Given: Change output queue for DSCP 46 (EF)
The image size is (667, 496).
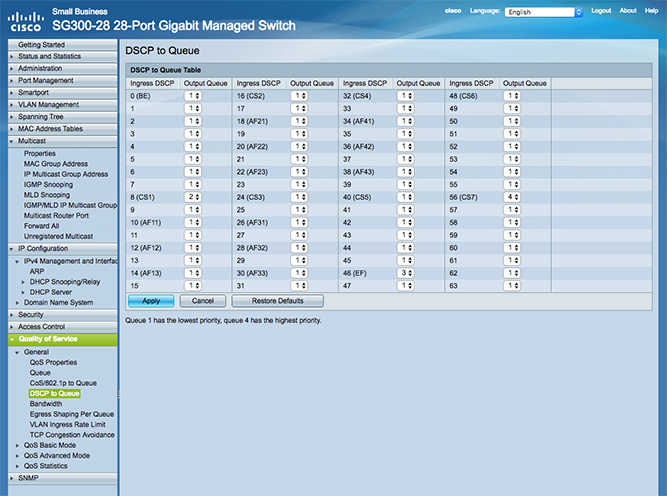Looking at the screenshot, I should tap(405, 271).
